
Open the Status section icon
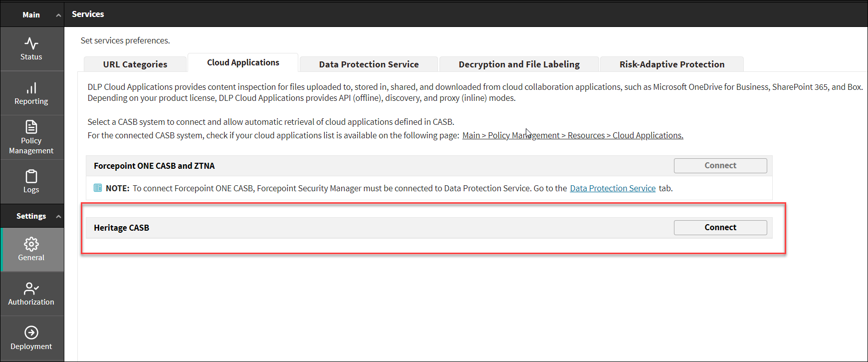click(x=31, y=43)
